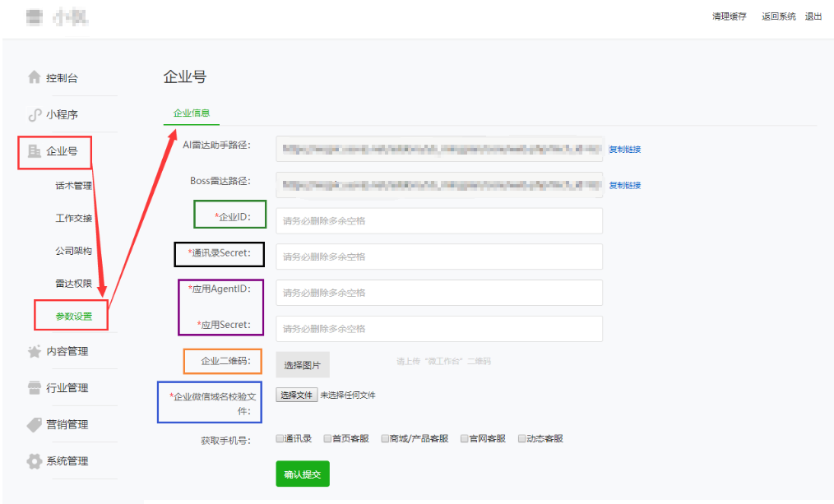Open 营销管理 menu

coord(67,425)
